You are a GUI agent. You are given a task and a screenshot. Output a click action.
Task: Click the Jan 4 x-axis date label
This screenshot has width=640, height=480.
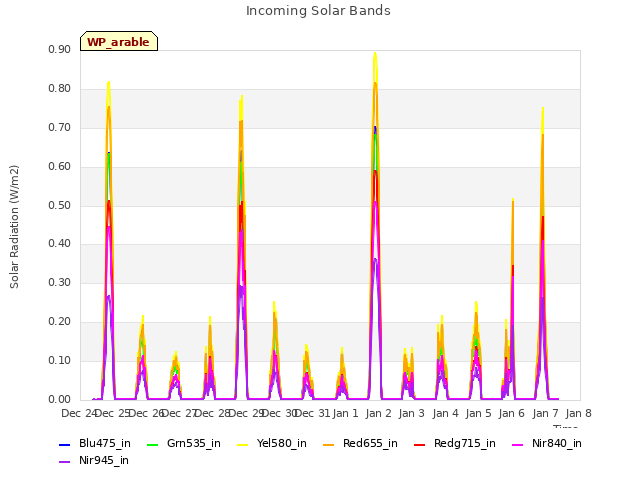coord(445,413)
